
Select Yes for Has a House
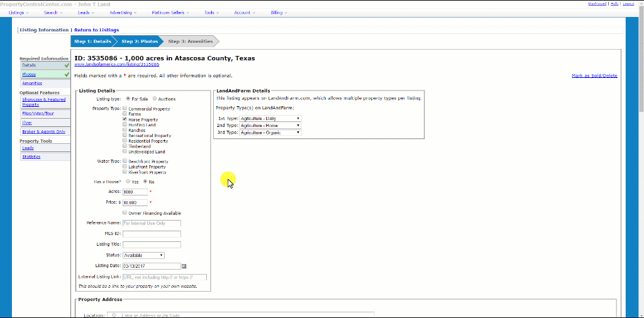coord(128,182)
